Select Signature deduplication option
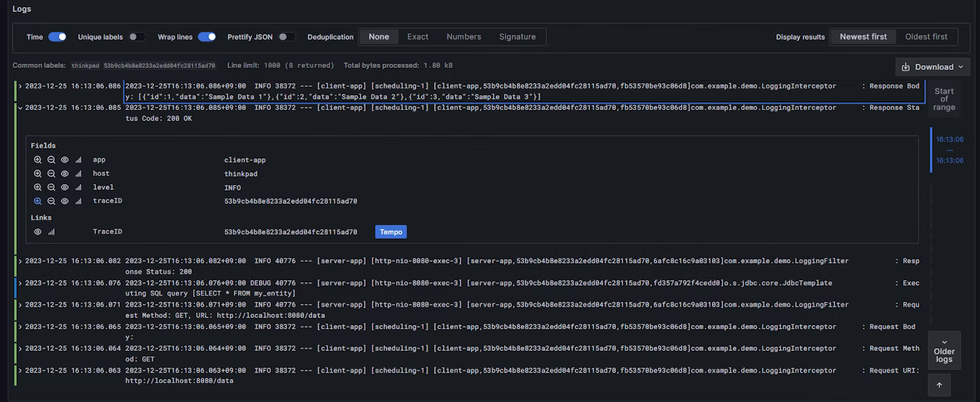 click(x=517, y=37)
